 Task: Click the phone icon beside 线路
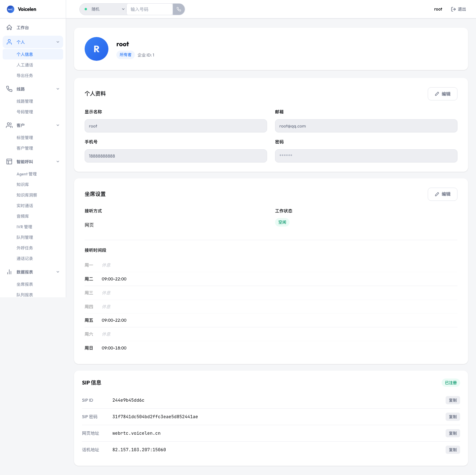9,89
